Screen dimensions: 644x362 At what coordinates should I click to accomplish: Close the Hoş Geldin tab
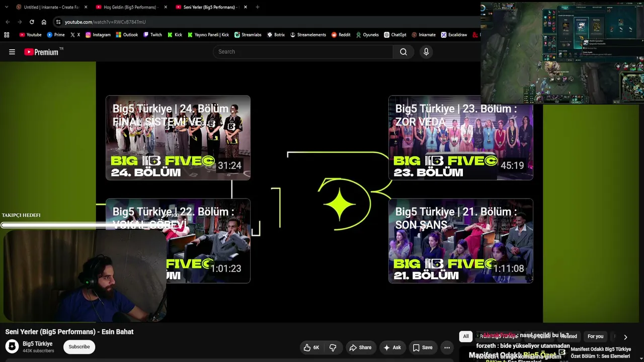click(x=166, y=7)
